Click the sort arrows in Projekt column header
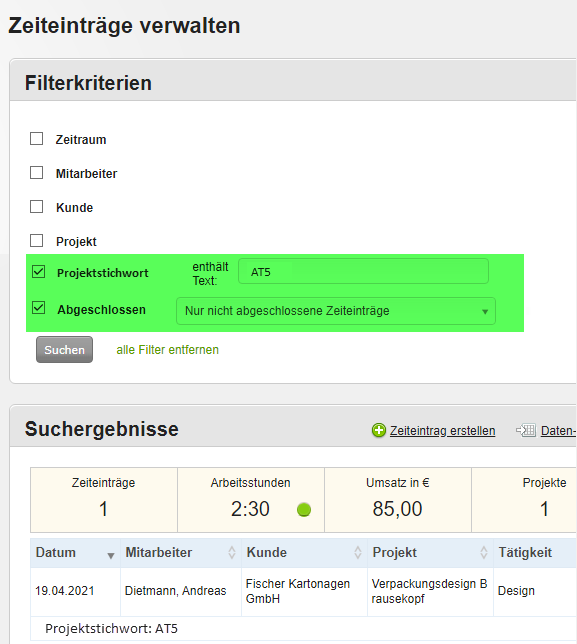This screenshot has width=577, height=644. [x=484, y=553]
